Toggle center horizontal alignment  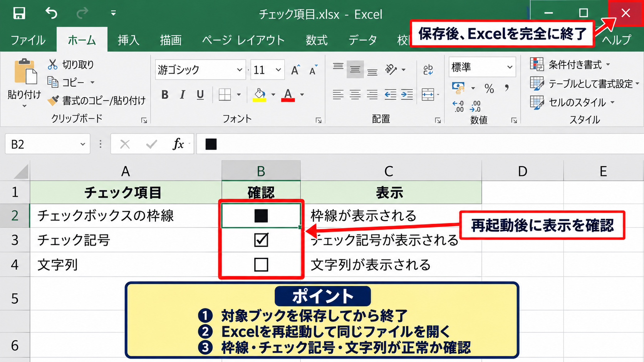point(355,94)
